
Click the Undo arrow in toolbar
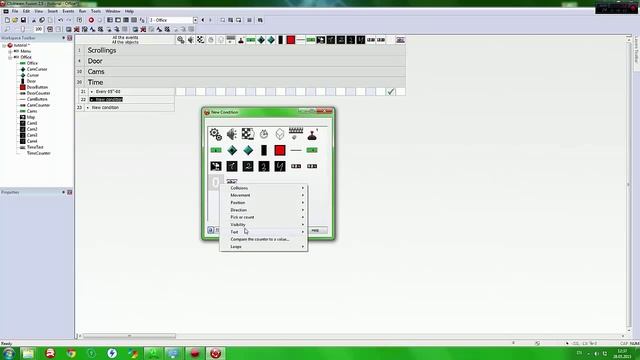60,20
